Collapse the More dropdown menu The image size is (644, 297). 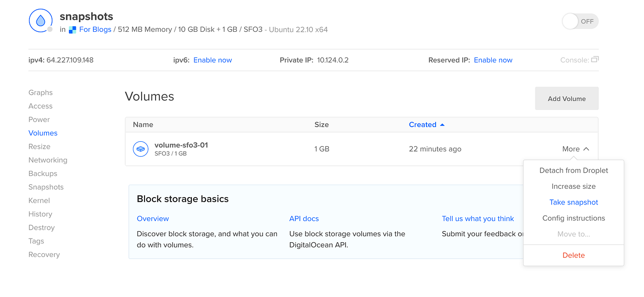(x=575, y=149)
